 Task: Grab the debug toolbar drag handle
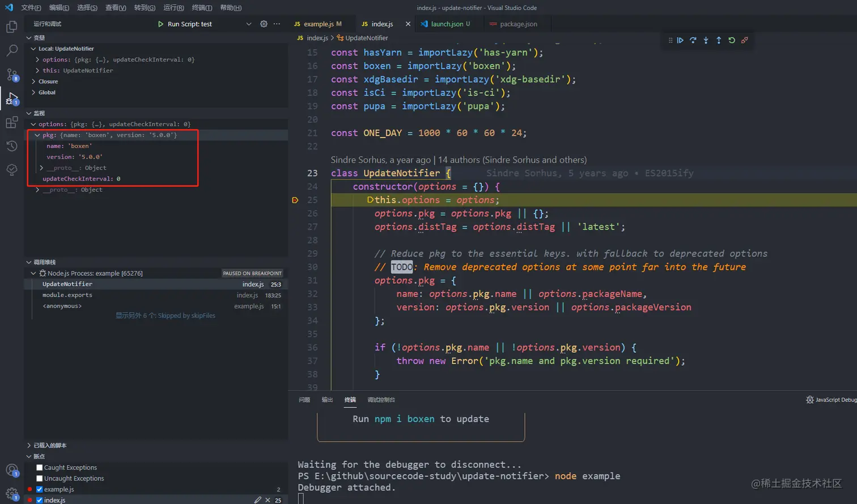pos(671,40)
